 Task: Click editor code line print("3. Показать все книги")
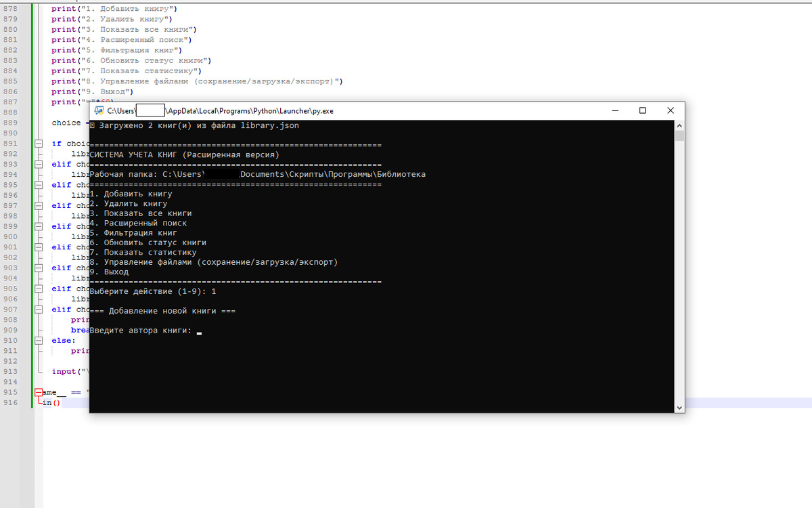pyautogui.click(x=125, y=30)
